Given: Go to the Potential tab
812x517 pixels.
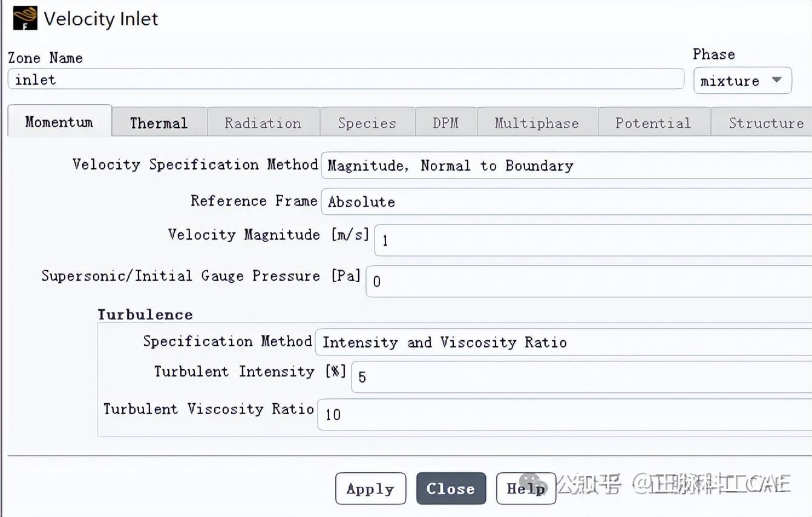Looking at the screenshot, I should [653, 122].
